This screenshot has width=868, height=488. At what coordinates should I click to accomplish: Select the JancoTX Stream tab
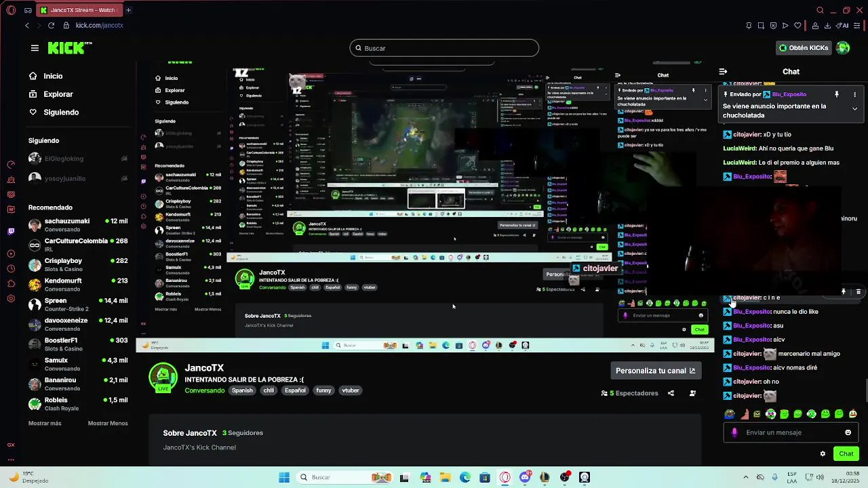pyautogui.click(x=78, y=10)
